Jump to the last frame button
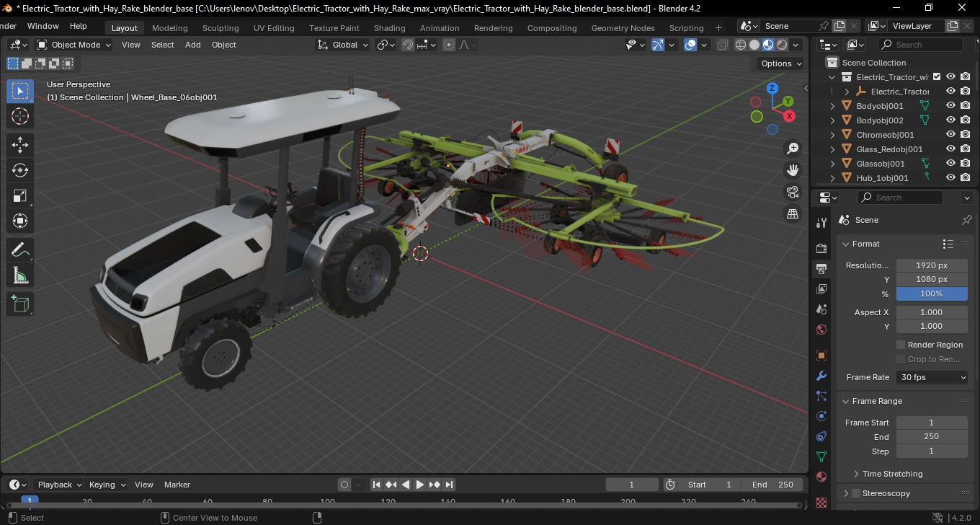 point(449,485)
